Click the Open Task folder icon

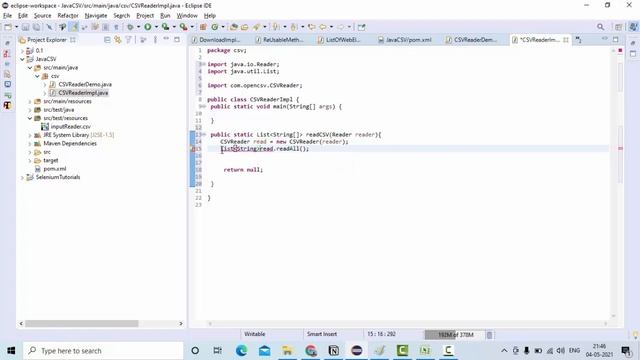[x=244, y=27]
